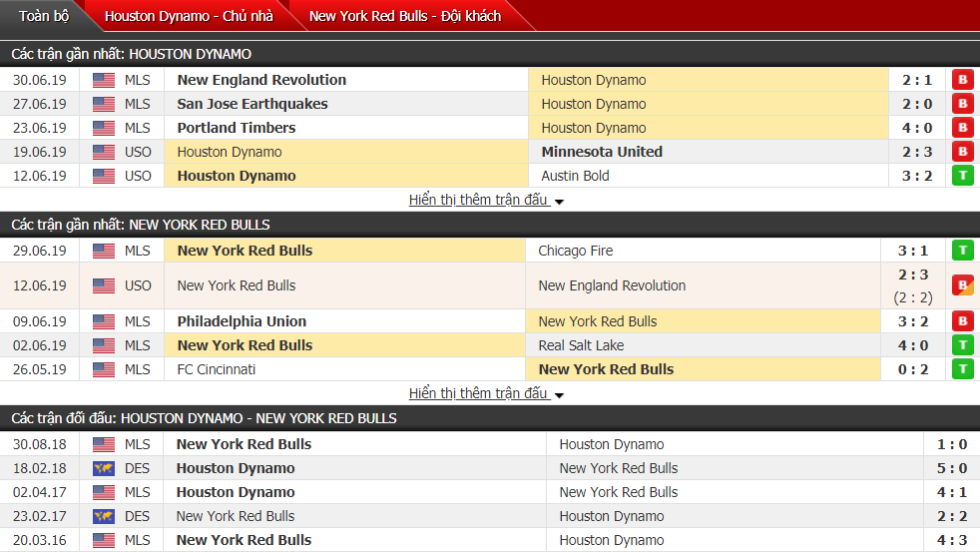Click USA flag in 29.06.19 row
The height and width of the screenshot is (552, 980).
[x=104, y=251]
